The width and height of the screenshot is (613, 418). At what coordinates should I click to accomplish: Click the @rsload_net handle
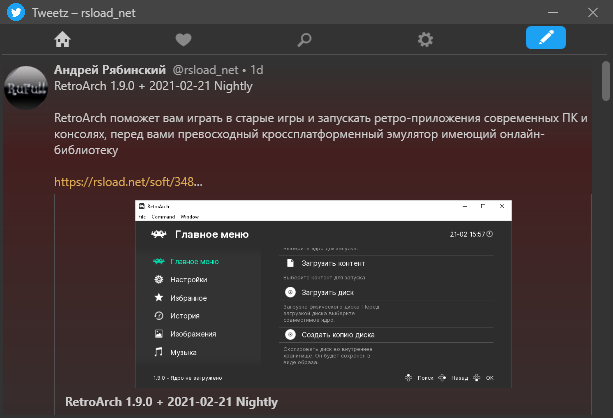[x=205, y=70]
